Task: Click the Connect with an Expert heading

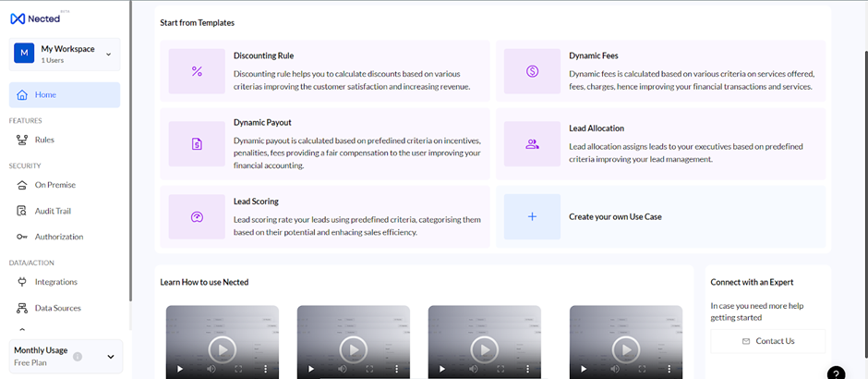Action: (752, 283)
